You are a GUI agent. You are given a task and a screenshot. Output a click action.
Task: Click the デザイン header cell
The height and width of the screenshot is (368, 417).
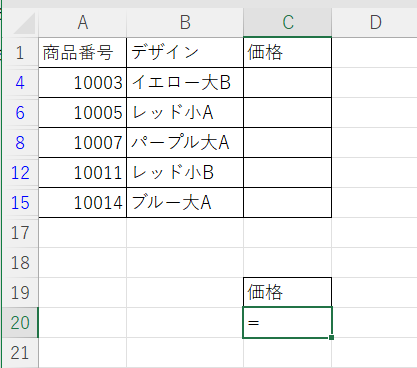(185, 53)
